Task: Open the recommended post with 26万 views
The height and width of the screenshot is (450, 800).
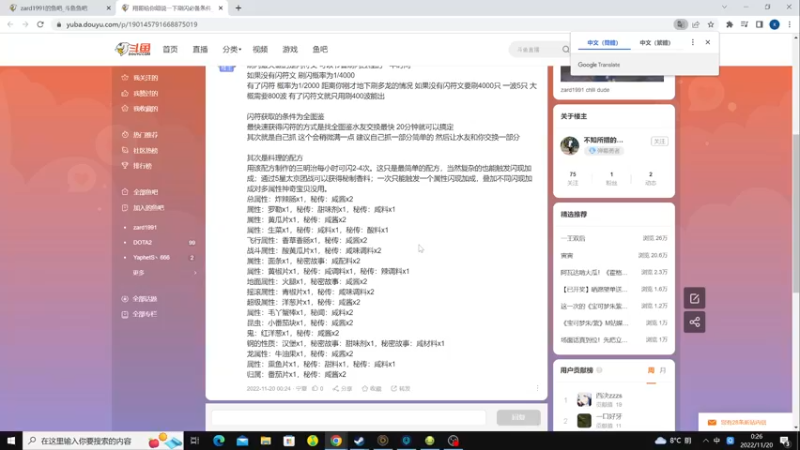Action: (x=614, y=238)
